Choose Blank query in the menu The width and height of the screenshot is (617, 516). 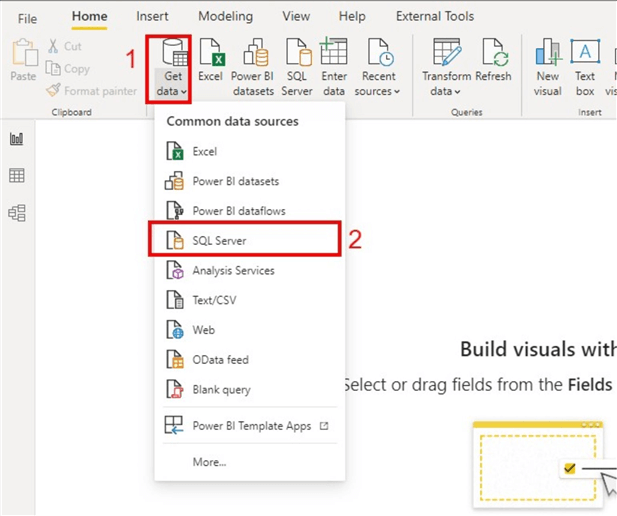(x=250, y=389)
